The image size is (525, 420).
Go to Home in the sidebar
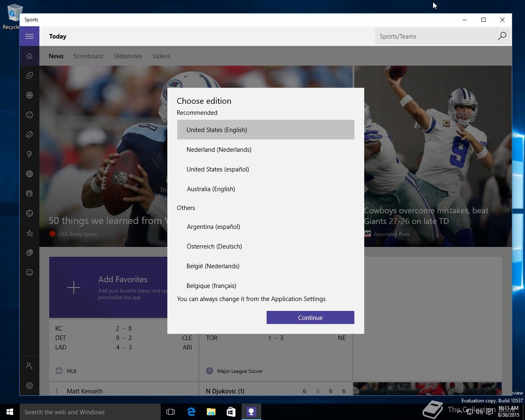30,56
